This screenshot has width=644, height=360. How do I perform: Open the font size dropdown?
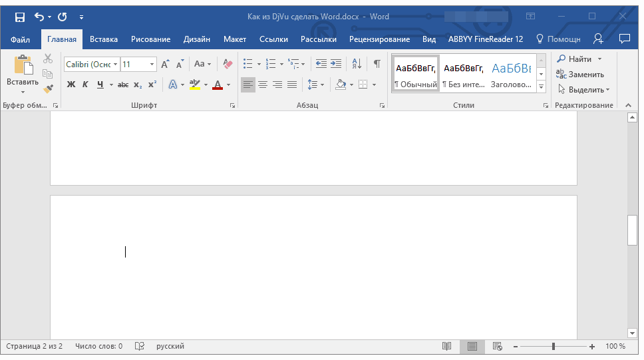pos(152,65)
